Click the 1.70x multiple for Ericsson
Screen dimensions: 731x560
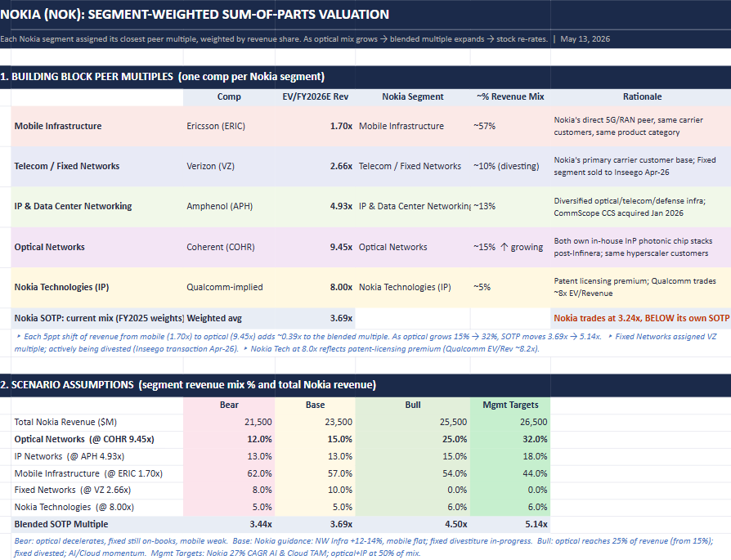click(341, 126)
